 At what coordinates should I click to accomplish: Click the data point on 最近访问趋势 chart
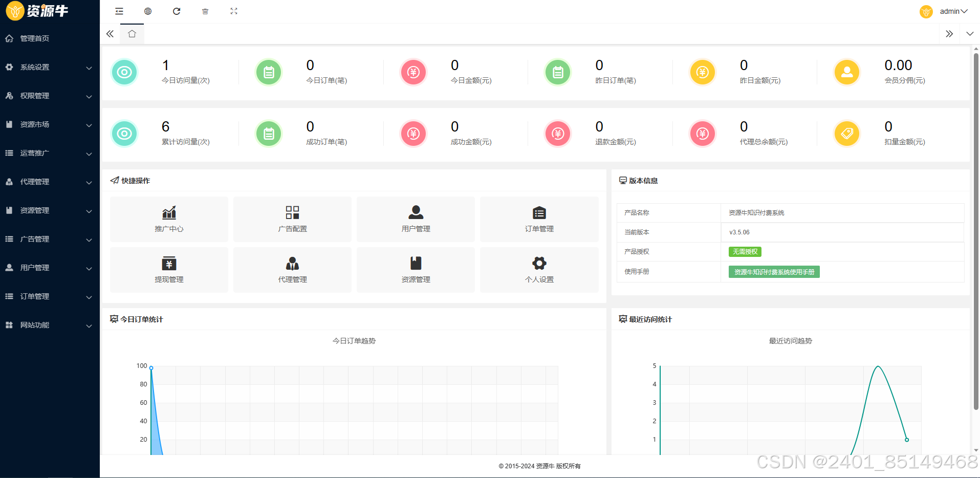pos(907,440)
